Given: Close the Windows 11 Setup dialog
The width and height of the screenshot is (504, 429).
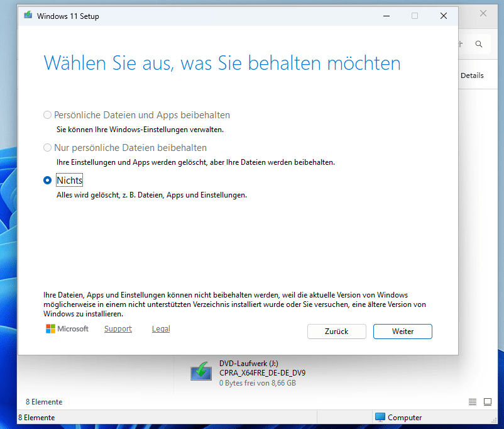Looking at the screenshot, I should (x=444, y=16).
